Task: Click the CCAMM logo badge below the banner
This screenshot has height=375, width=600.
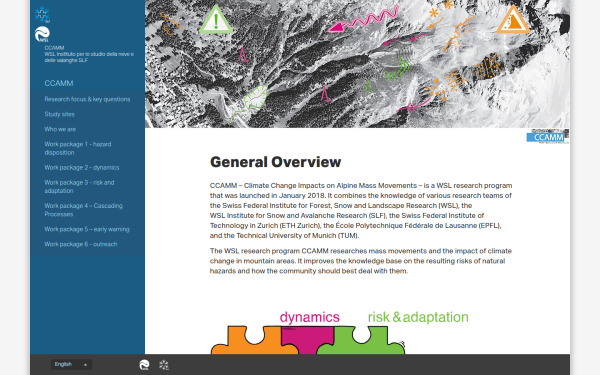Action: click(x=548, y=137)
